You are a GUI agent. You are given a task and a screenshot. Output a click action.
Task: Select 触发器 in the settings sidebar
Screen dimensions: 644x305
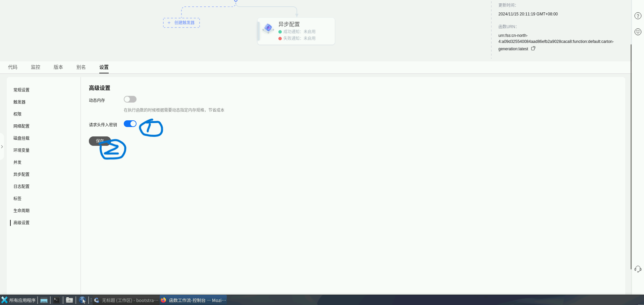tap(19, 102)
